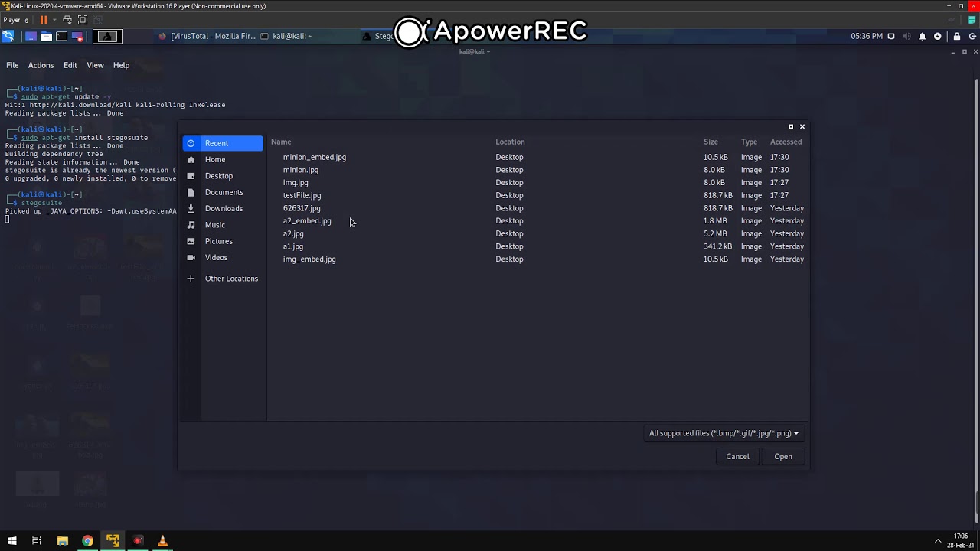Click the Kali log out icon
This screenshot has width=980, height=551.
click(x=972, y=36)
